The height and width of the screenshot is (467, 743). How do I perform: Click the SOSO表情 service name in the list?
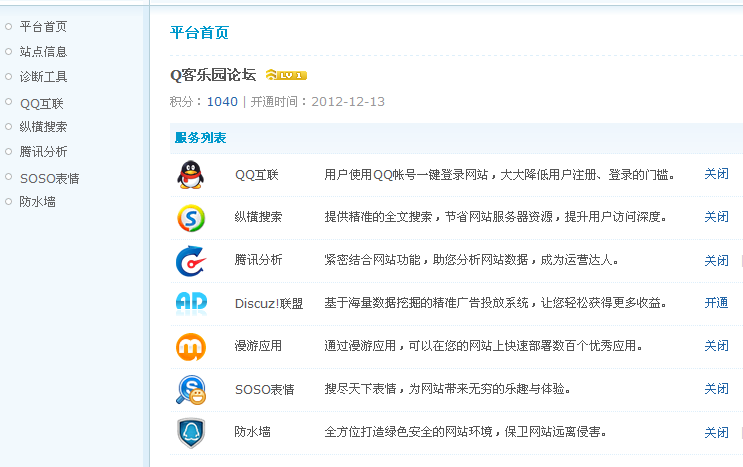(264, 390)
